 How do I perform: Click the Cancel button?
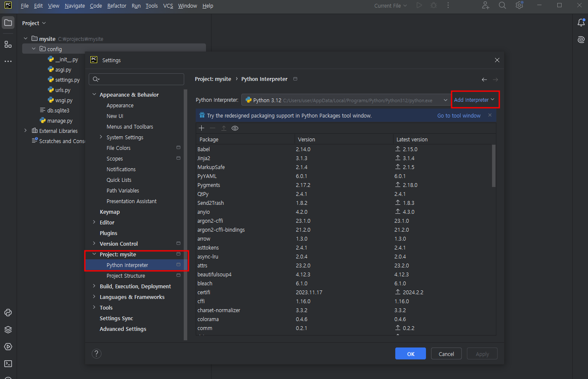(446, 354)
